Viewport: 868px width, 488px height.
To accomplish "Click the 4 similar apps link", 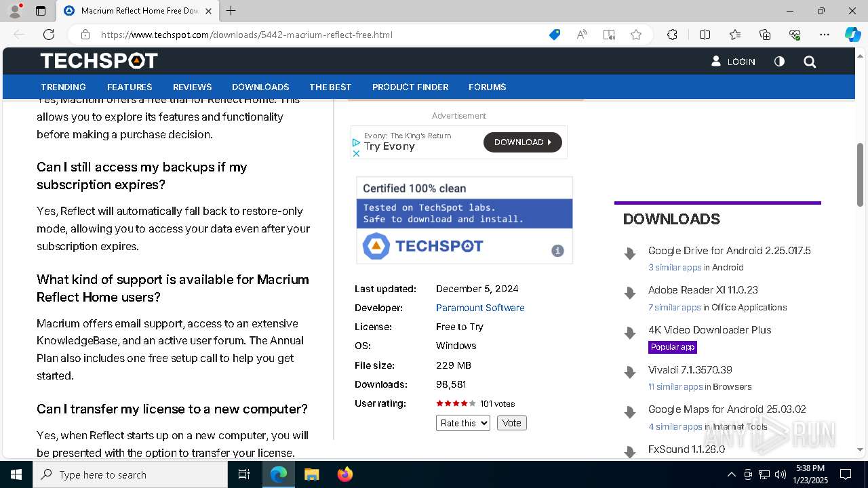I will [675, 427].
